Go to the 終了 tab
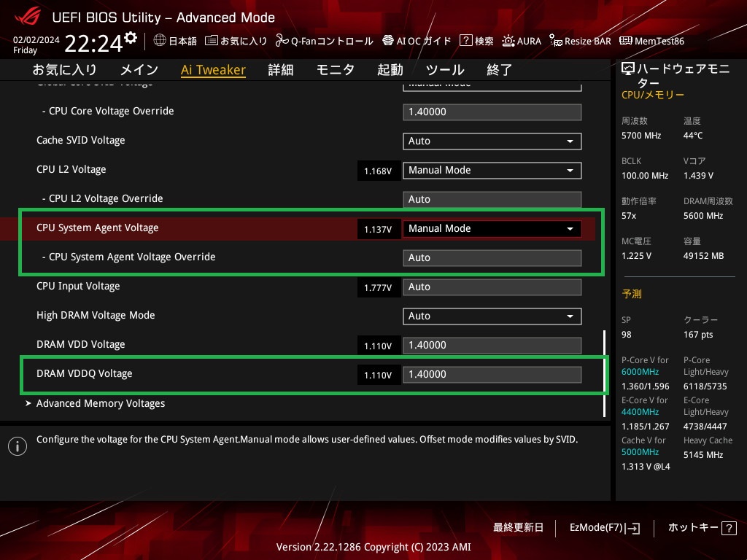 499,70
